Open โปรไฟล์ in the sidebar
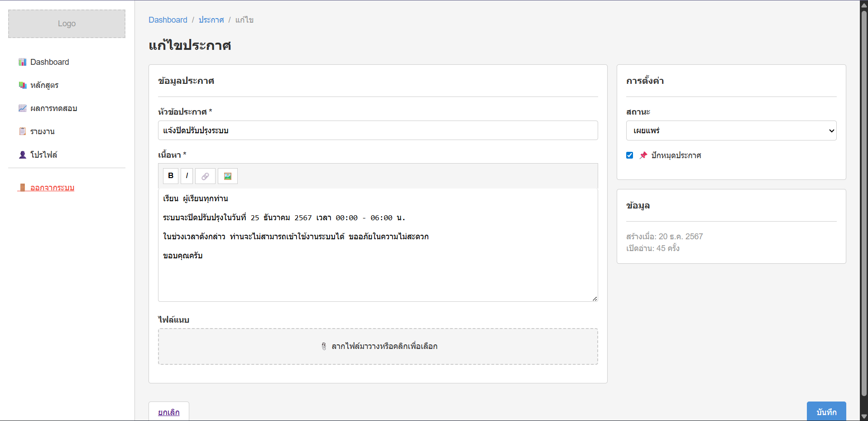Image resolution: width=868 pixels, height=421 pixels. (43, 155)
